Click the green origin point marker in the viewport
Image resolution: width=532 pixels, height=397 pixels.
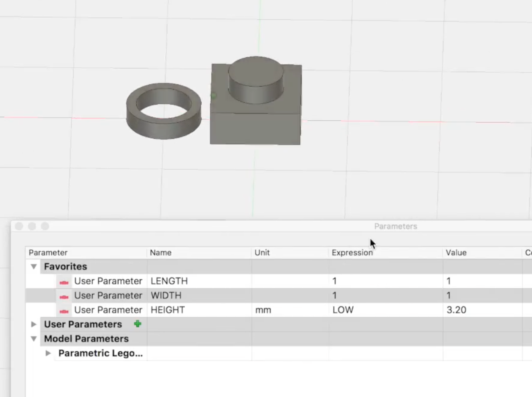[x=214, y=95]
